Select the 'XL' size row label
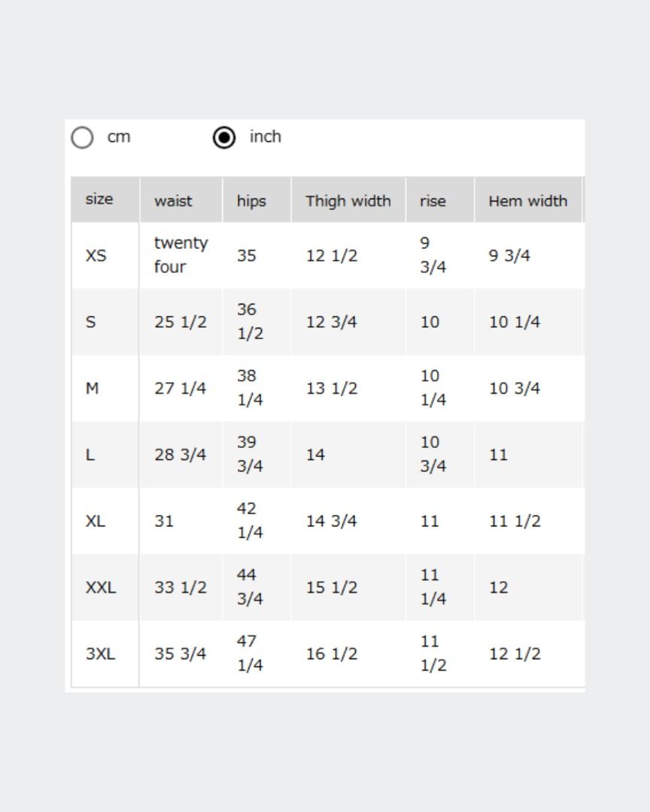The image size is (650, 812). pyautogui.click(x=96, y=521)
